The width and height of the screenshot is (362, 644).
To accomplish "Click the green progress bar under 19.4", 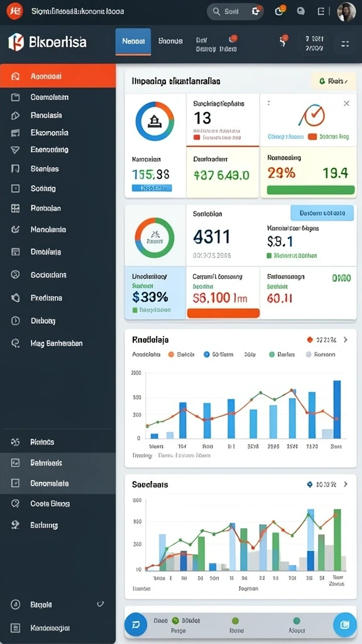I will (x=310, y=190).
